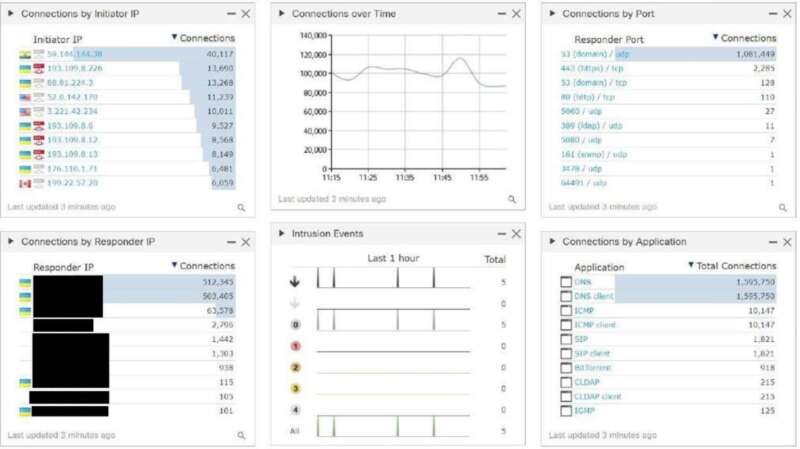Select the red impact level 1 icon

coord(294,346)
